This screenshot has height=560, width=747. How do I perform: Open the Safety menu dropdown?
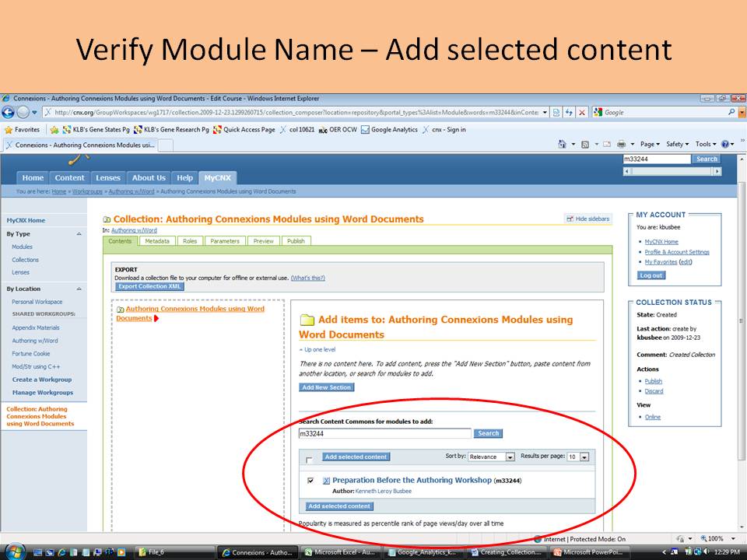pos(677,144)
